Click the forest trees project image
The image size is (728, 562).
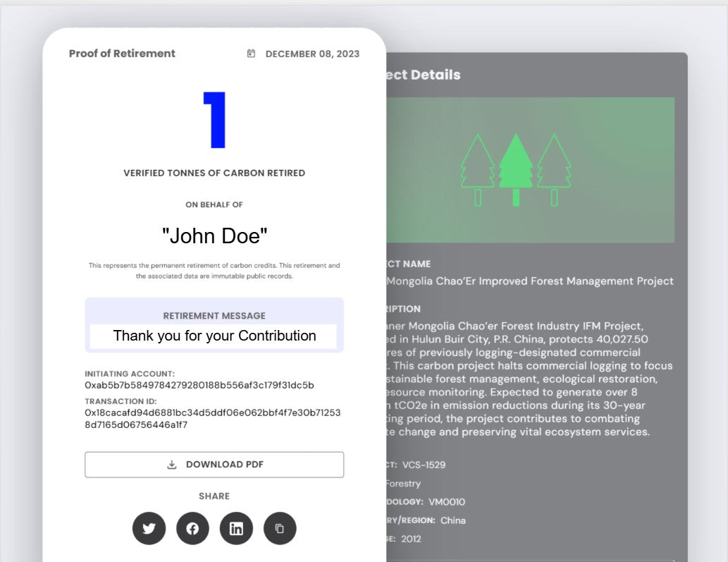click(x=530, y=170)
